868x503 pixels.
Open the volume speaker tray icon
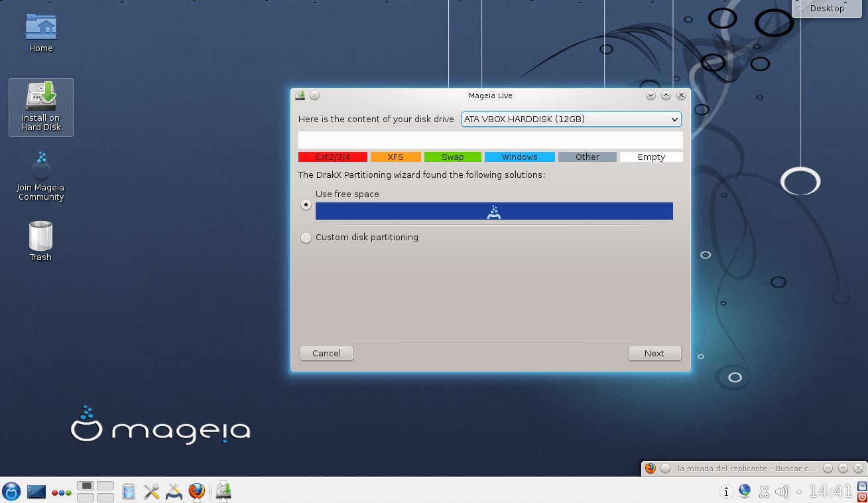click(782, 492)
